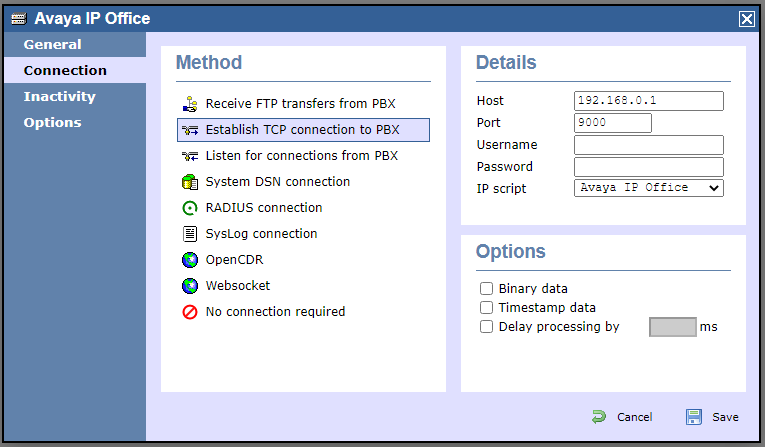Enable the Timestamp data checkbox
Screen dimensions: 765x447
coord(486,307)
